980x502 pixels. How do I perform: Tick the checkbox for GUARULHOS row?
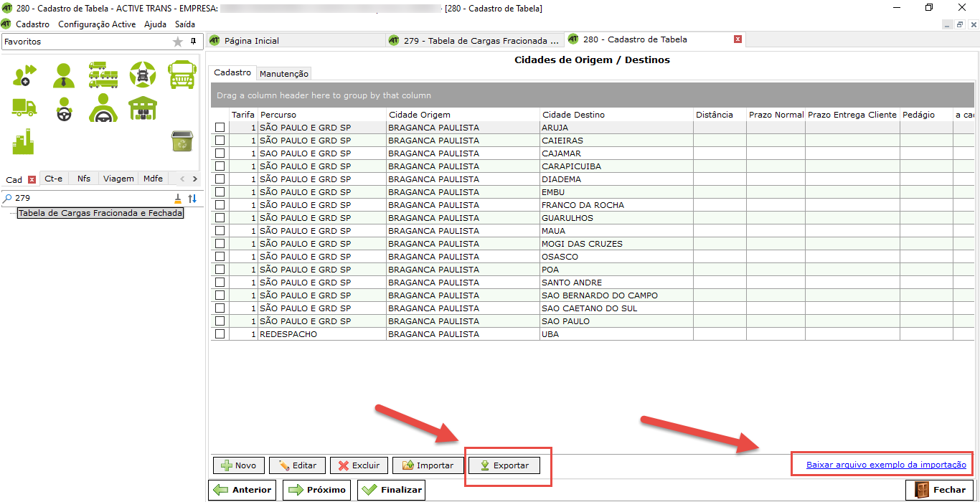pos(220,218)
